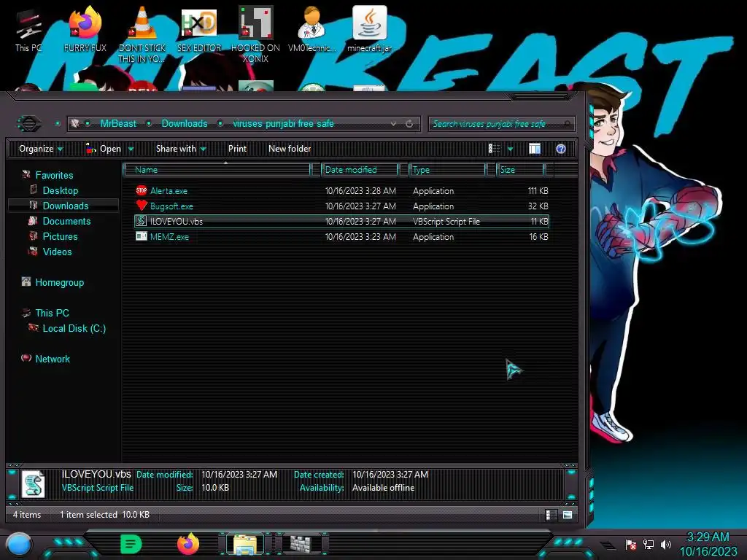
Task: Select Favorites in the navigation pane
Action: pos(54,175)
